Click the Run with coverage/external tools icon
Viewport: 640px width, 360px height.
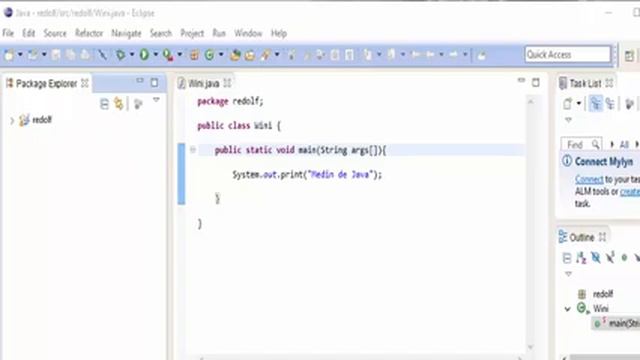pos(168,55)
